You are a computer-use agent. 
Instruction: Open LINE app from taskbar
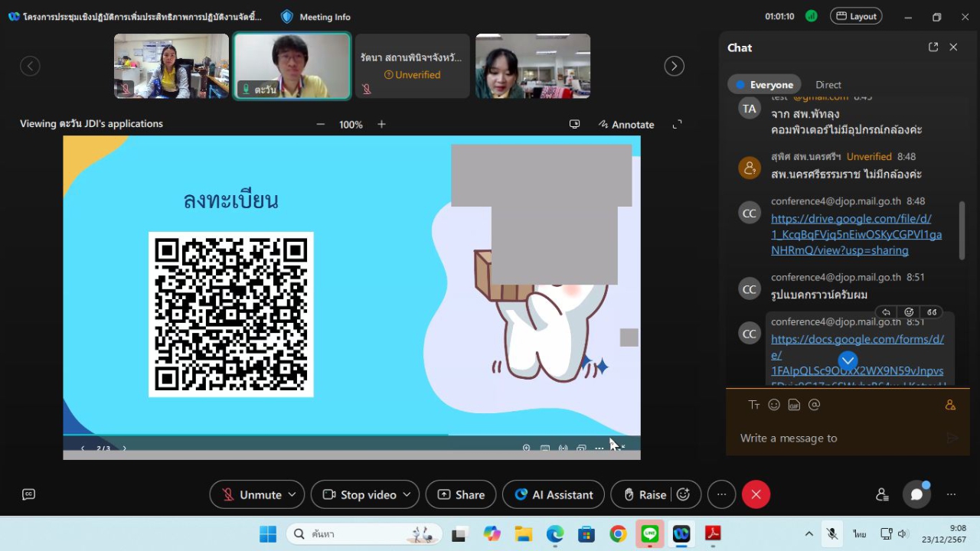point(649,534)
